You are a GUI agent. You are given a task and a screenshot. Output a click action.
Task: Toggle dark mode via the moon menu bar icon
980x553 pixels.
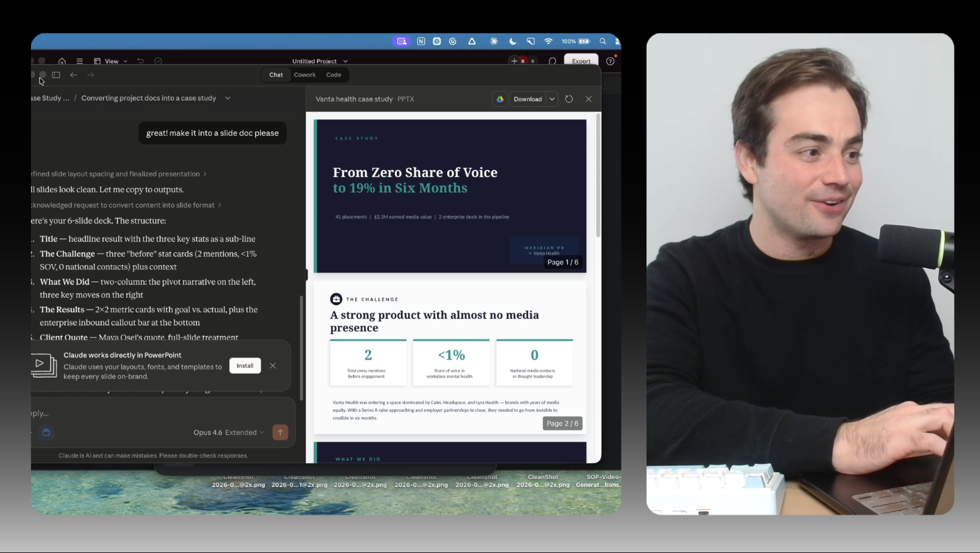pyautogui.click(x=512, y=41)
